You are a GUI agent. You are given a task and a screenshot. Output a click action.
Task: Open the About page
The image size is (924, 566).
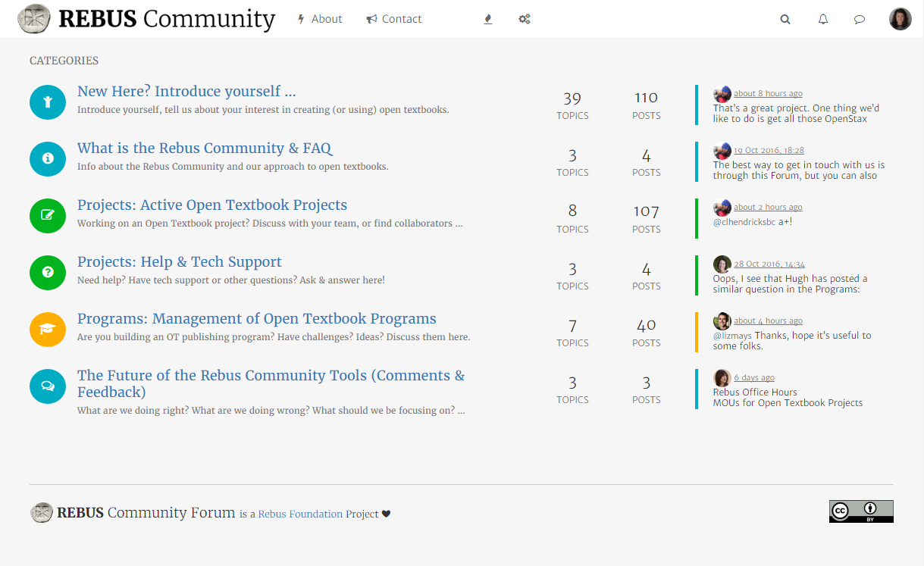click(320, 19)
